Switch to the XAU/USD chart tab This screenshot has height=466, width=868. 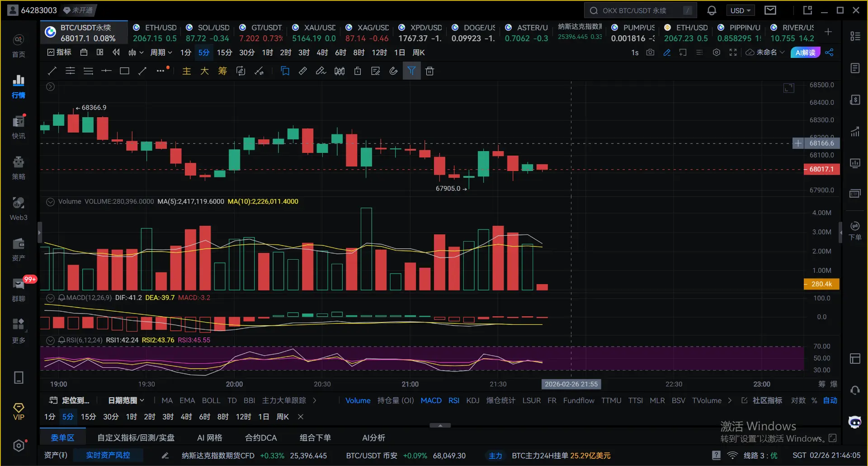[314, 33]
